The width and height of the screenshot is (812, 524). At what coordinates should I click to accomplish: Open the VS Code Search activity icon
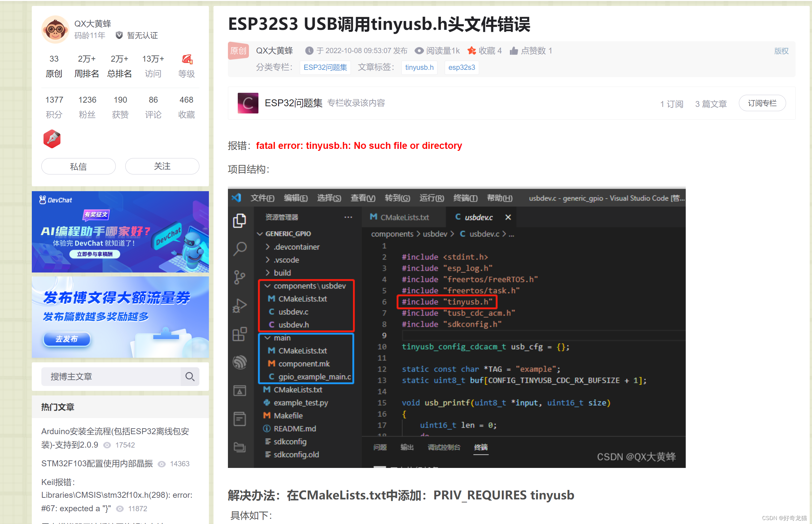pyautogui.click(x=240, y=249)
